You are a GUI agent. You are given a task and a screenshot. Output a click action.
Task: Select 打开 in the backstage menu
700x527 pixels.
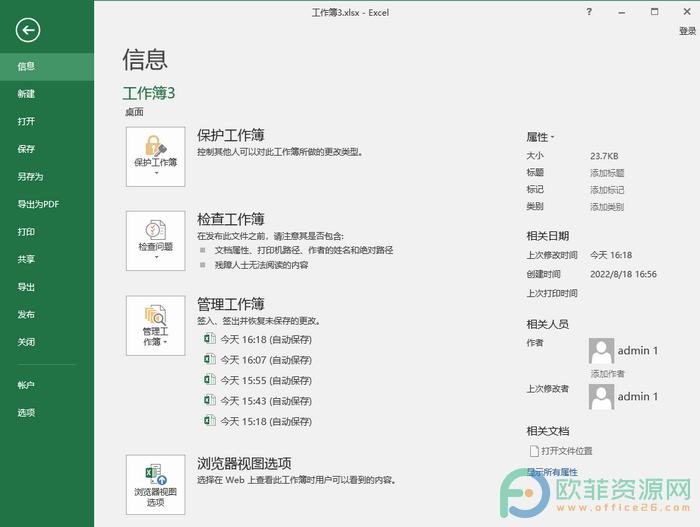pyautogui.click(x=47, y=121)
